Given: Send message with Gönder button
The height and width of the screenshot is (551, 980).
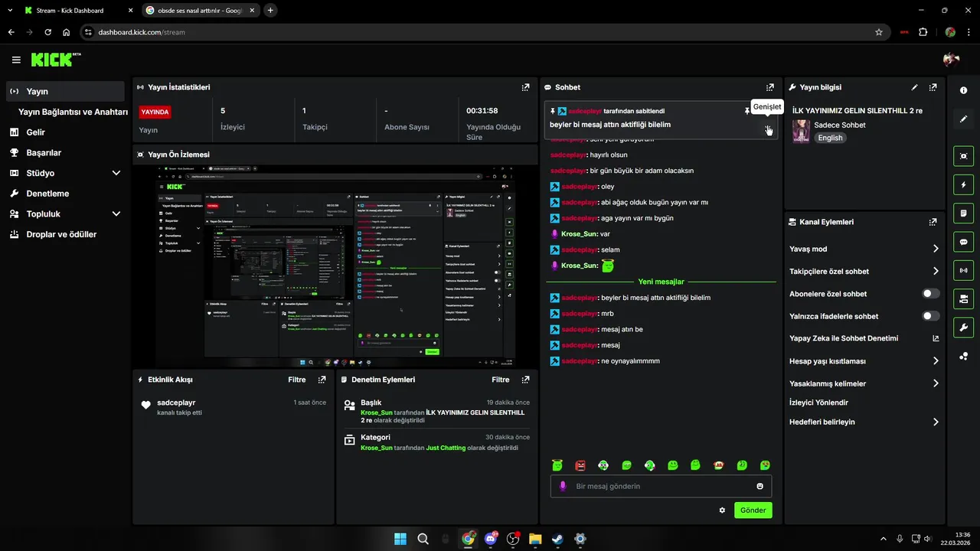Looking at the screenshot, I should 753,510.
